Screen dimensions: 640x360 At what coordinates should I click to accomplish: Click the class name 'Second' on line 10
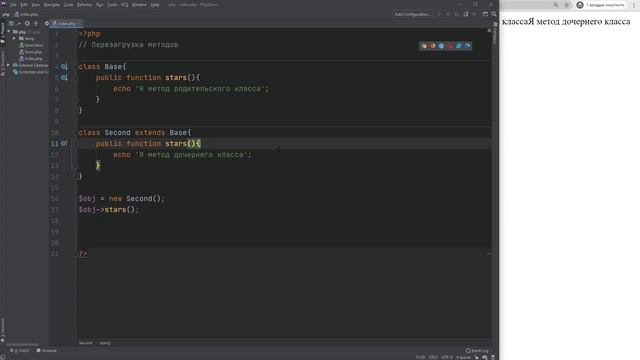click(118, 133)
